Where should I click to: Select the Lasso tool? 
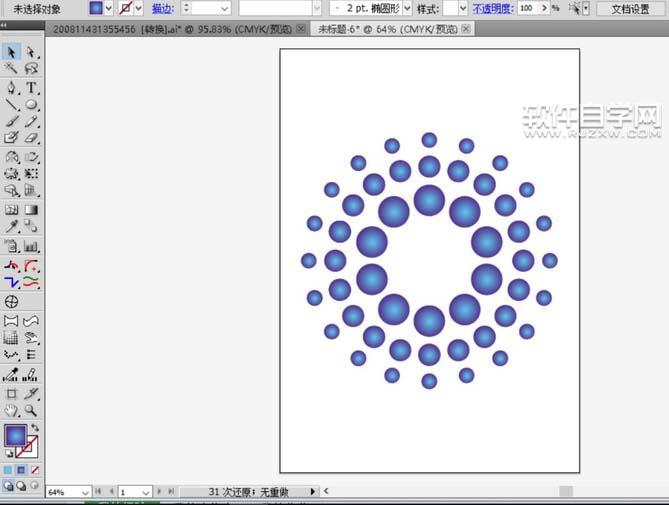[31, 68]
